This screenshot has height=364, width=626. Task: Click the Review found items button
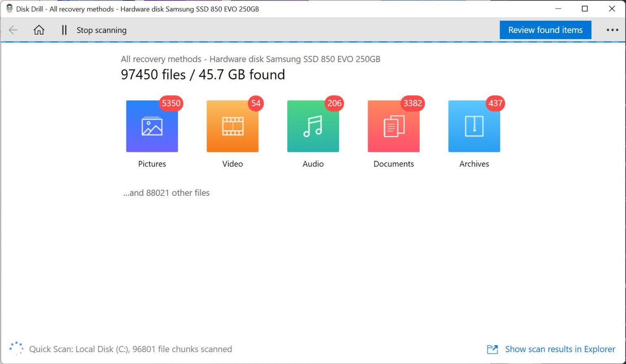click(x=545, y=30)
